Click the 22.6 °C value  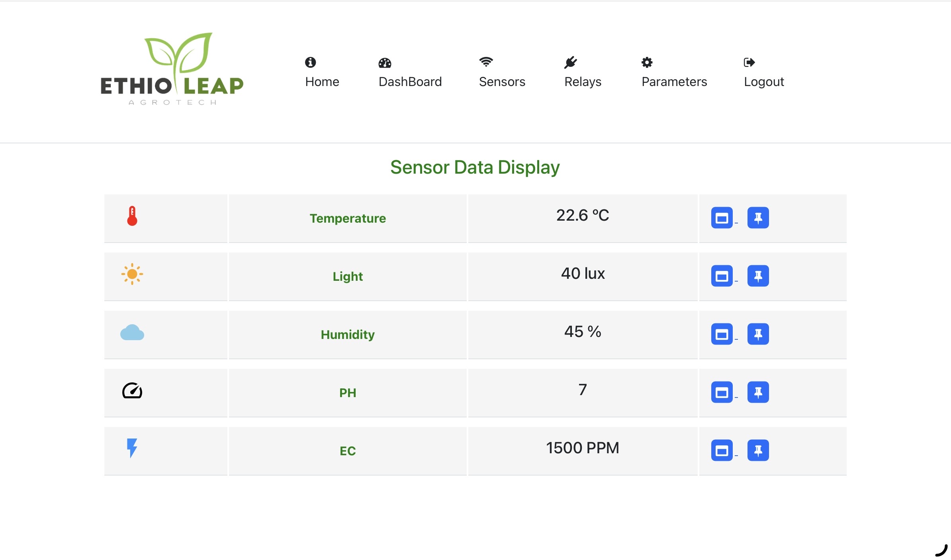point(583,215)
